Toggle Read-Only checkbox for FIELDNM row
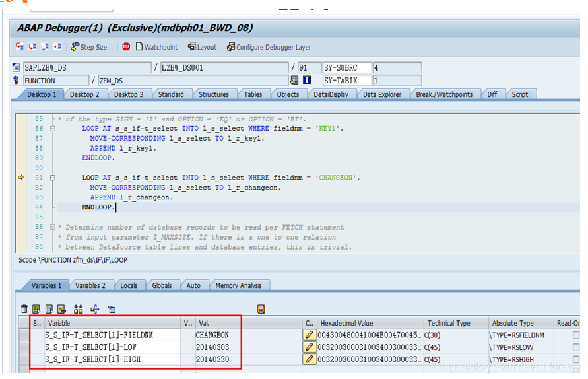 click(x=575, y=335)
